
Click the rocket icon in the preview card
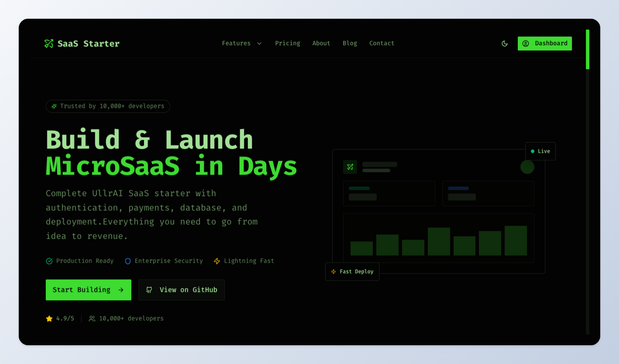click(350, 167)
